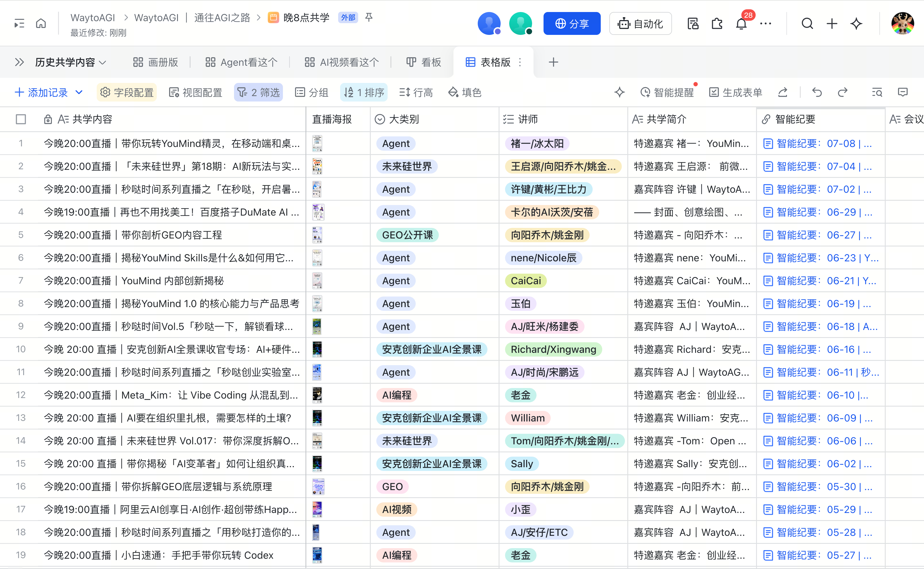Go to the home icon
Viewport: 924px width, 569px height.
(x=41, y=24)
